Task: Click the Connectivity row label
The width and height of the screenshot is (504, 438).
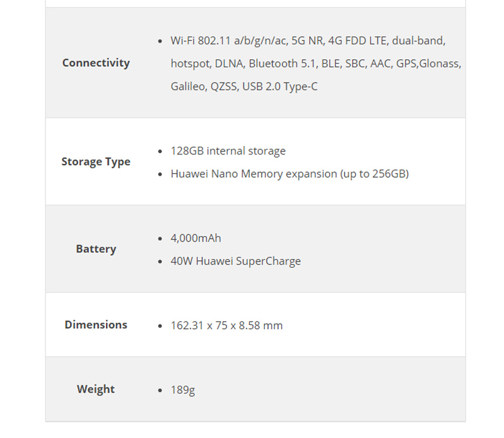Action: pyautogui.click(x=96, y=63)
